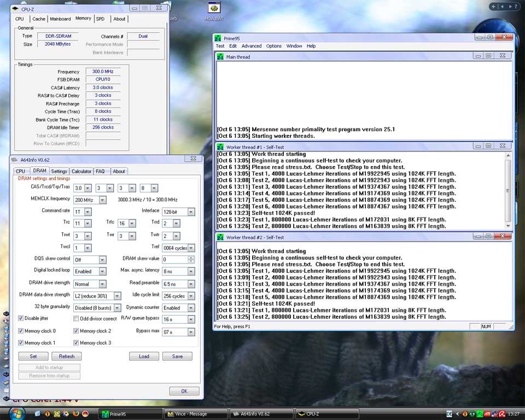Viewport: 525px width, 420px height.
Task: Show hidden tray icons arrow
Action: [x=457, y=414]
